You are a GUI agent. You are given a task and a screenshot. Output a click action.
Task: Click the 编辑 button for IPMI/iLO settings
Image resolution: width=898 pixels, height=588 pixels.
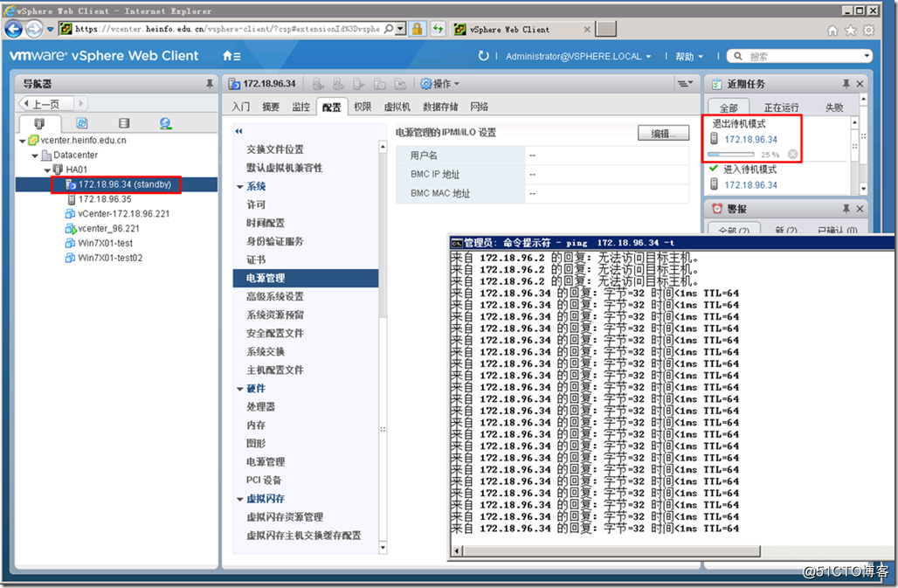click(663, 134)
